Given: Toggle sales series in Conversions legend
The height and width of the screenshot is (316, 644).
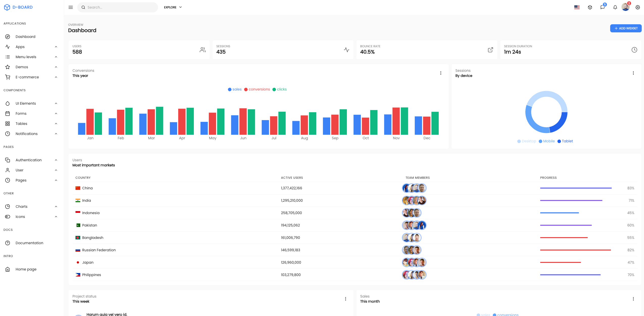Looking at the screenshot, I should (x=235, y=89).
